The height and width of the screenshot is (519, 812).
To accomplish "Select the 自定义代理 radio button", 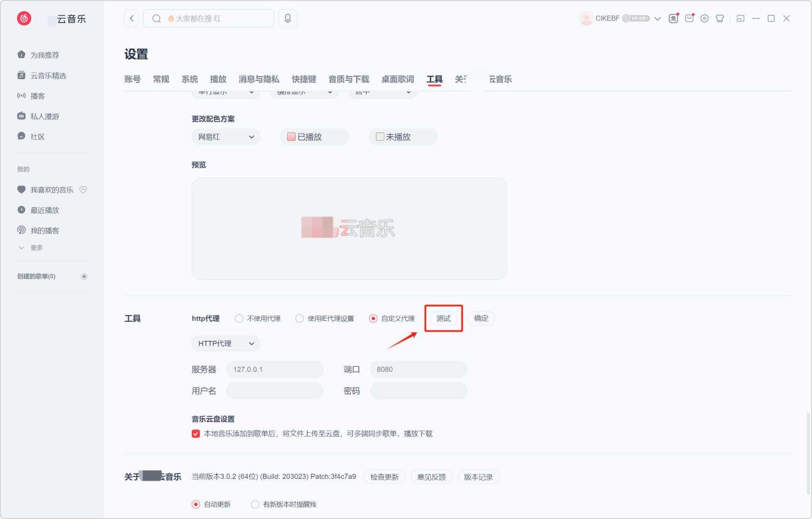I will pyautogui.click(x=373, y=319).
